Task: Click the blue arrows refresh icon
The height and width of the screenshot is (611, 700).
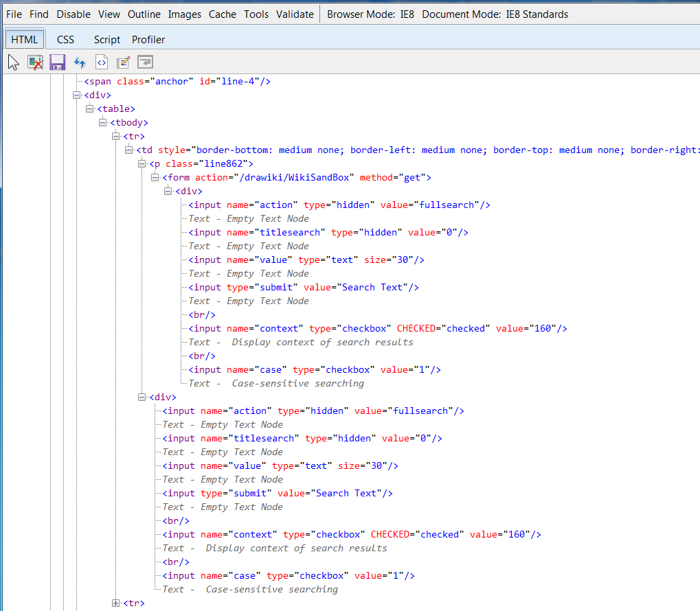Action: click(x=80, y=62)
